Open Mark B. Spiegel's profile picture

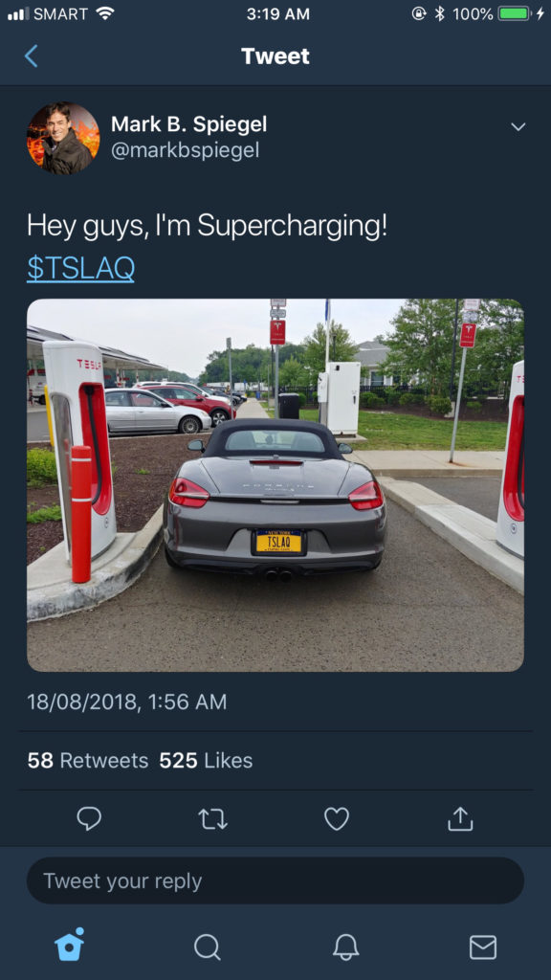click(x=63, y=138)
